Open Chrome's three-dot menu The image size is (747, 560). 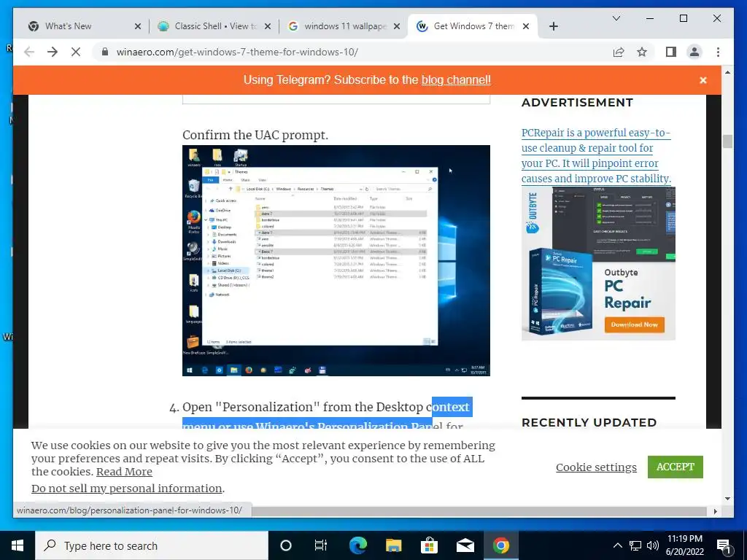pyautogui.click(x=719, y=52)
